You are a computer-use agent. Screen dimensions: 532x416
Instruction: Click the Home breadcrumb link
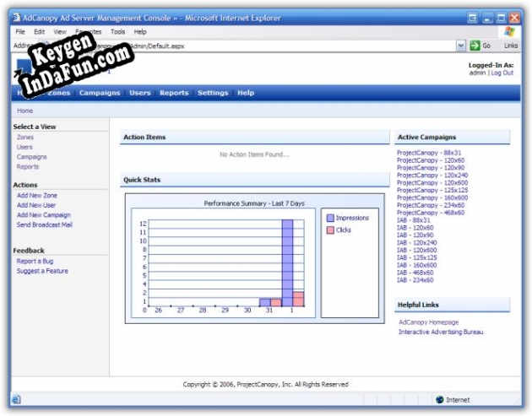click(x=25, y=111)
